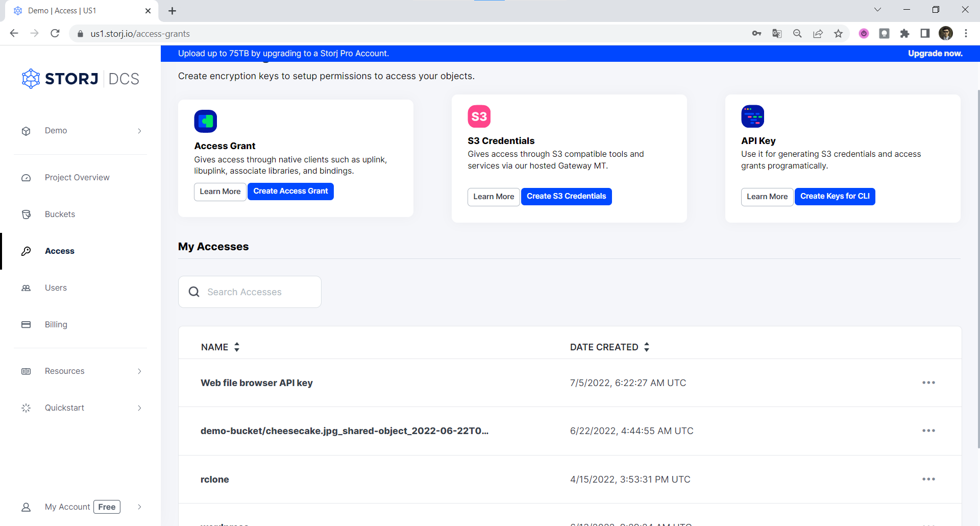
Task: Open the browser zoom magnifier icon
Action: [x=797, y=34]
